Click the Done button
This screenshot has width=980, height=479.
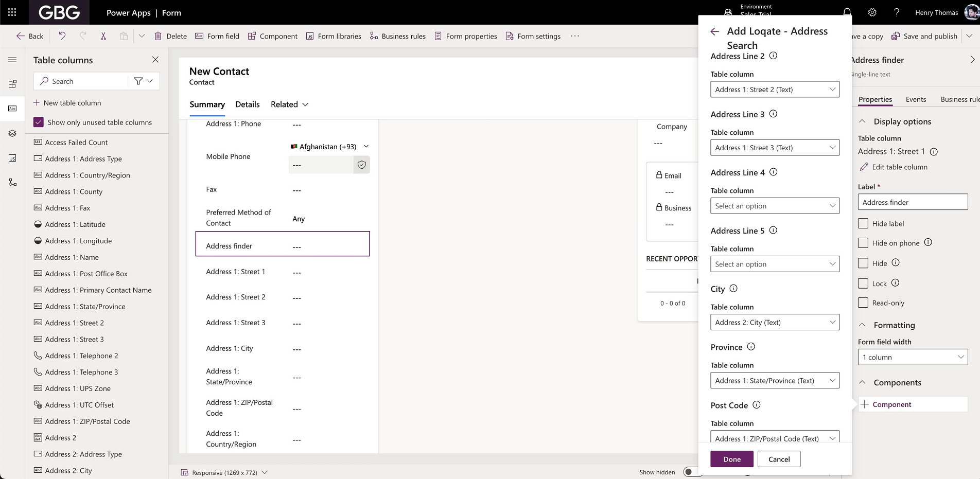pos(731,458)
